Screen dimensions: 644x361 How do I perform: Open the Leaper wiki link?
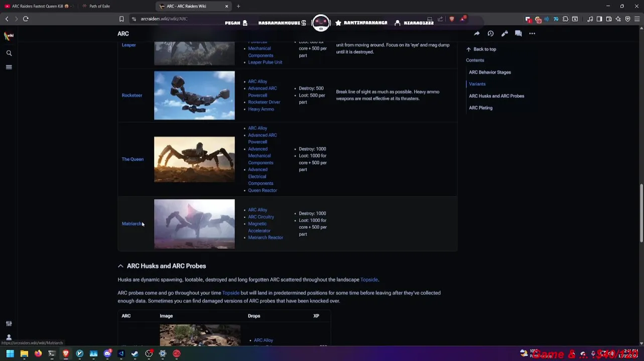(x=128, y=45)
